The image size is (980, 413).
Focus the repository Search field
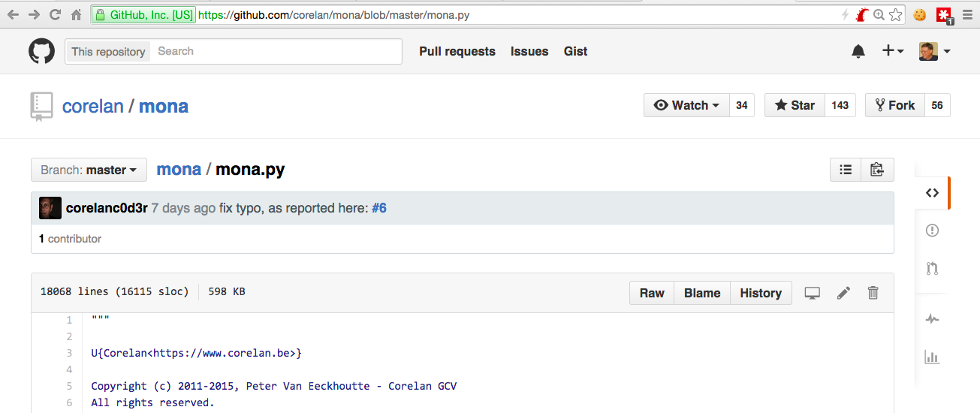point(276,51)
